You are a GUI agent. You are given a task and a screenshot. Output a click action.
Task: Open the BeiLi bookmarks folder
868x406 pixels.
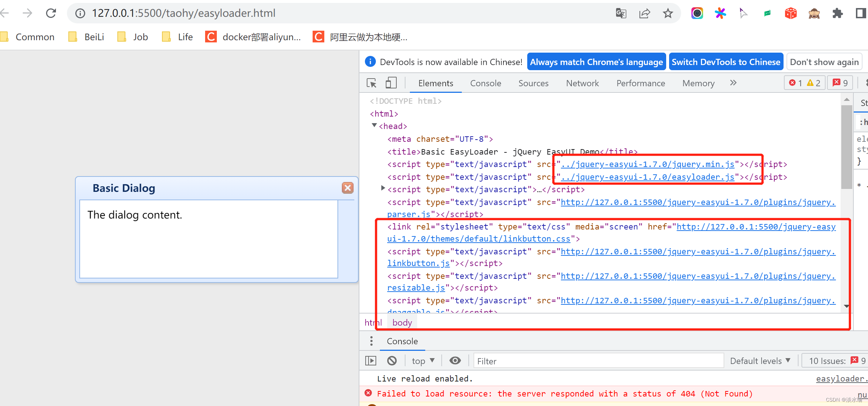(86, 37)
